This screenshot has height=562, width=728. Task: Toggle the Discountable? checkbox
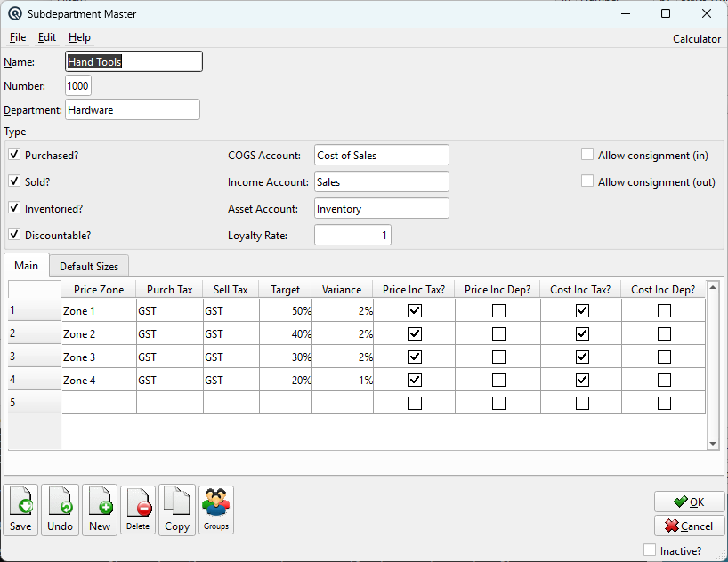(14, 235)
